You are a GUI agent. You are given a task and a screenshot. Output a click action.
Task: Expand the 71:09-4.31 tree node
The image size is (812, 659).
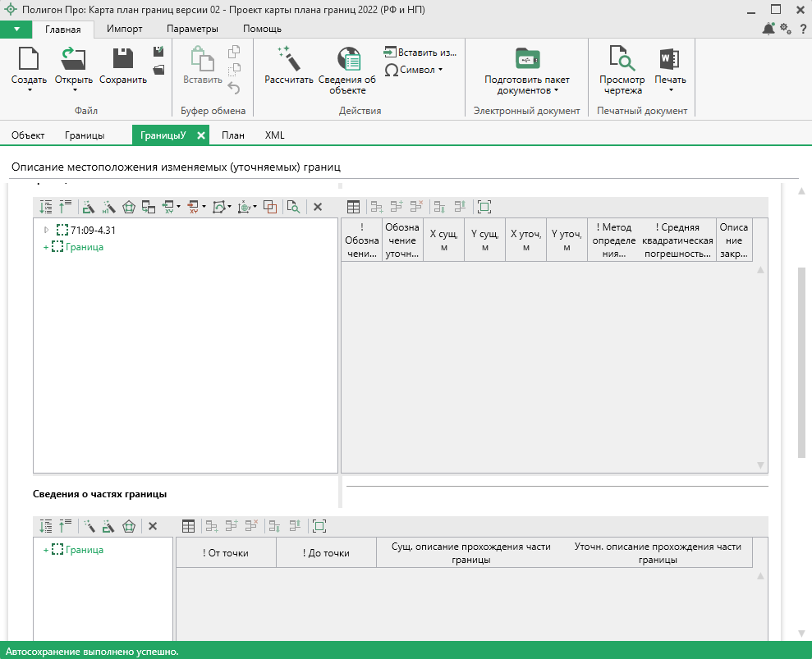47,231
